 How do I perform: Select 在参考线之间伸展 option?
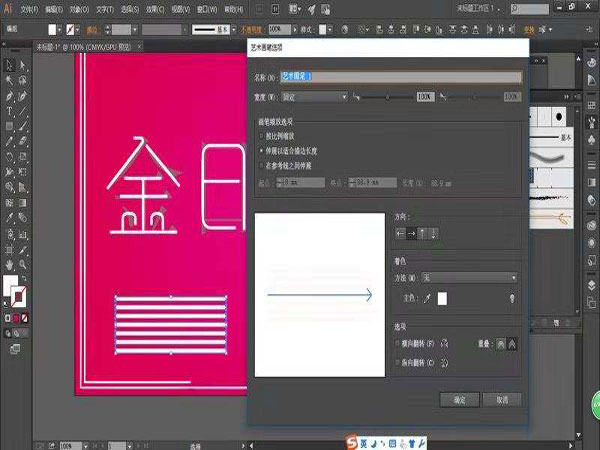tap(262, 166)
